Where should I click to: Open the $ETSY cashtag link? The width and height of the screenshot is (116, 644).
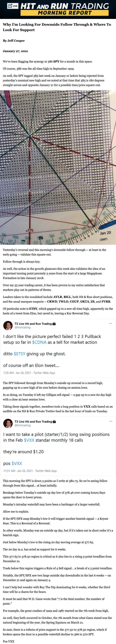tap(20, 354)
